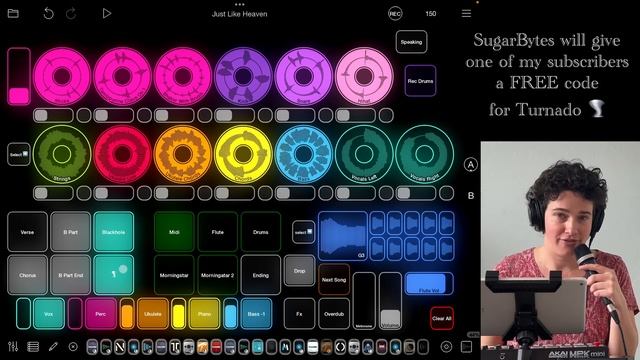This screenshot has height=360, width=640.
Task: Open the brackets plugin in the dock
Action: 340,347
